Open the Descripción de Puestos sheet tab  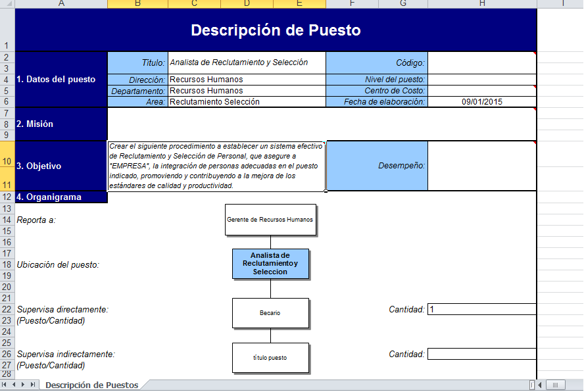point(91,385)
